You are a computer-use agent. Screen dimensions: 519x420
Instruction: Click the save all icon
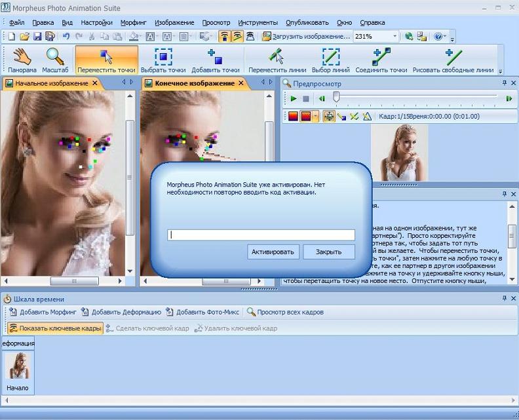[50, 37]
